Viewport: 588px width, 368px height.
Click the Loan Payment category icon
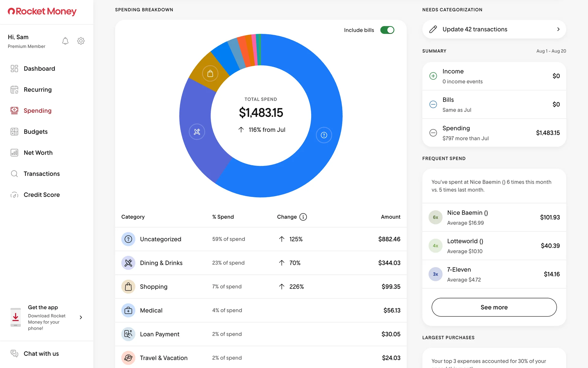click(x=128, y=334)
